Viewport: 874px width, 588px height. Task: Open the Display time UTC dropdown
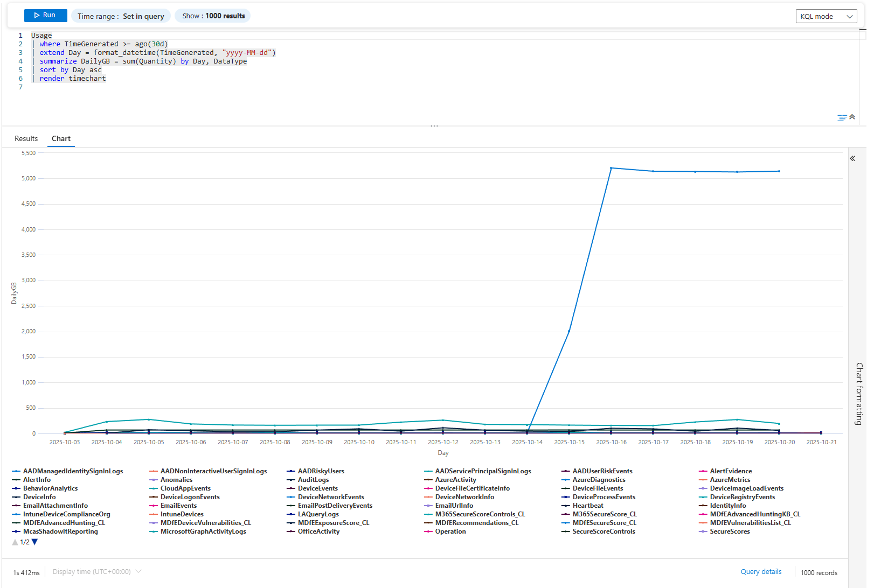[97, 572]
